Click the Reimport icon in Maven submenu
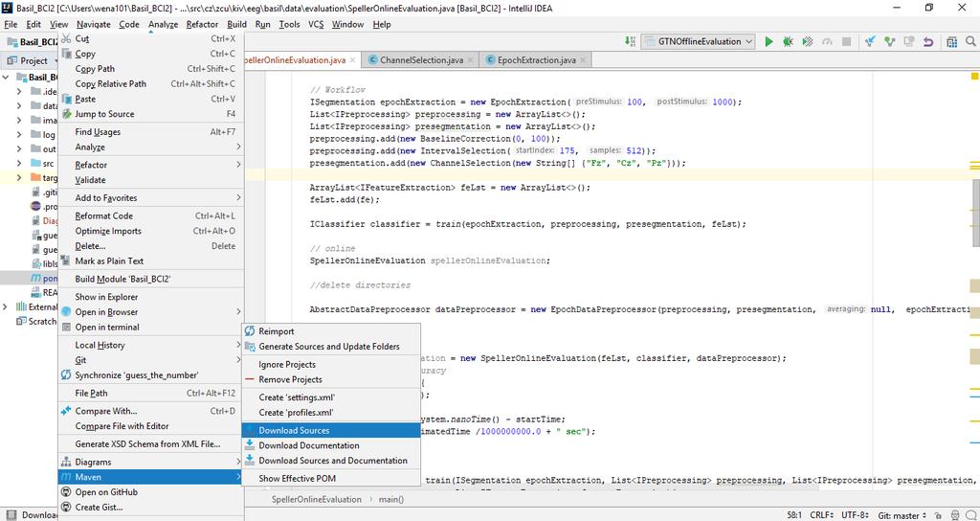Viewport: 980px width, 521px height. point(250,330)
